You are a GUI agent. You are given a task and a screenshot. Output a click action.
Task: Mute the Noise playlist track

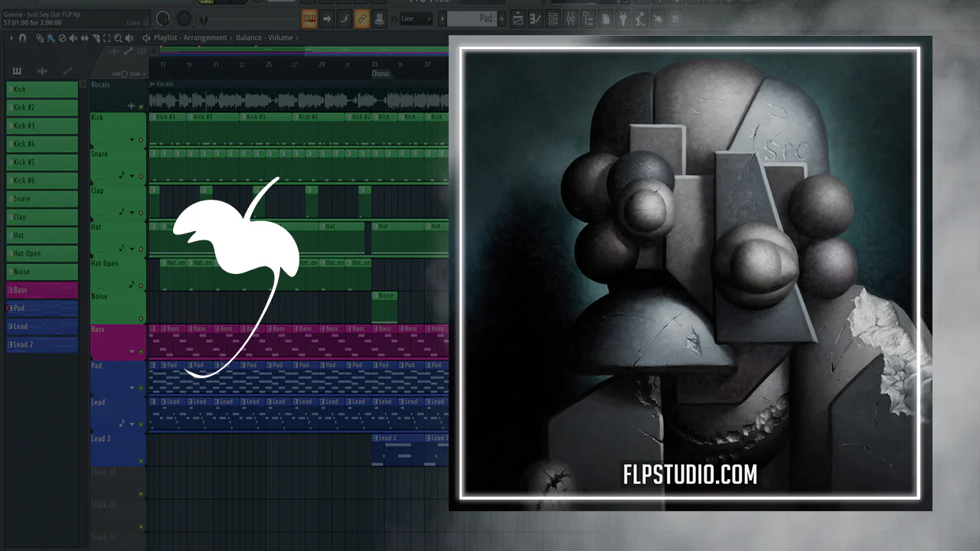pyautogui.click(x=141, y=318)
